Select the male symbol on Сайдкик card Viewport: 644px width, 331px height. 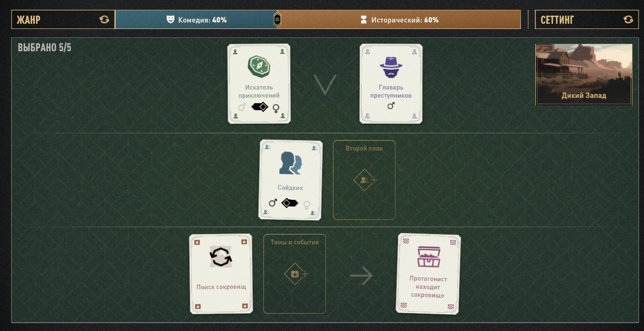[273, 203]
